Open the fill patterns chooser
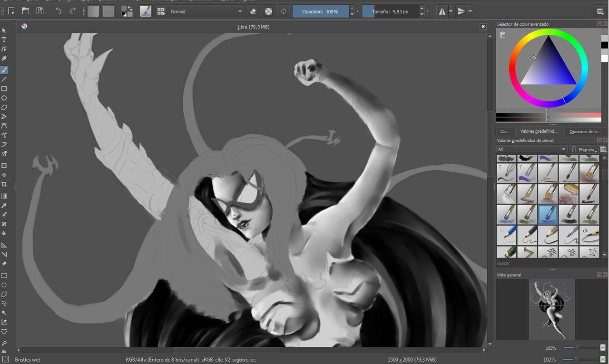 [108, 11]
